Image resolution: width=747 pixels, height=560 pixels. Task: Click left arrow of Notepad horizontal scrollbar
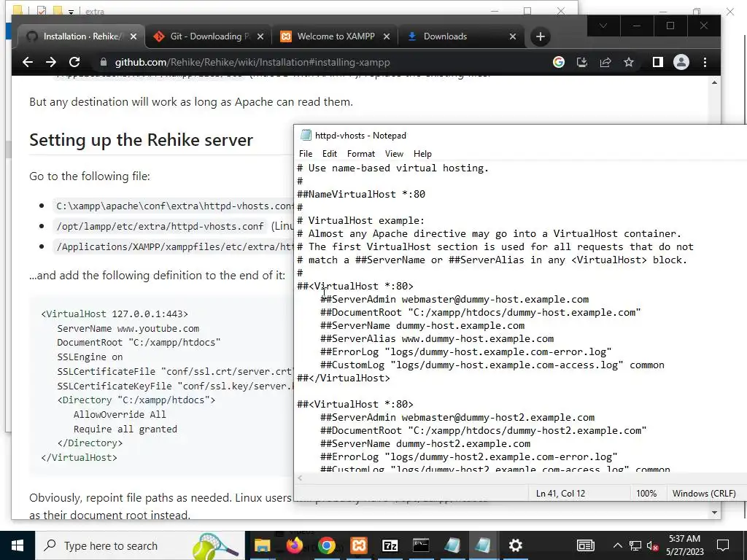(300, 478)
